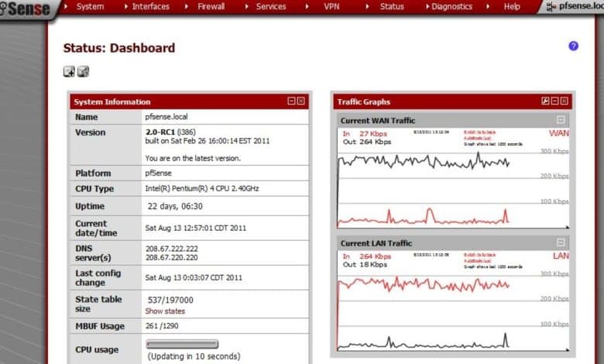The image size is (604, 364).
Task: Click the LAN 'Out 18 Kbps' reading
Action: [x=365, y=265]
